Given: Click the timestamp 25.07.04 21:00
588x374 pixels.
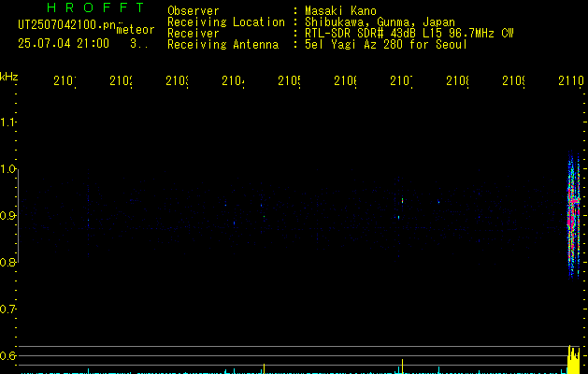Looking at the screenshot, I should point(64,44).
